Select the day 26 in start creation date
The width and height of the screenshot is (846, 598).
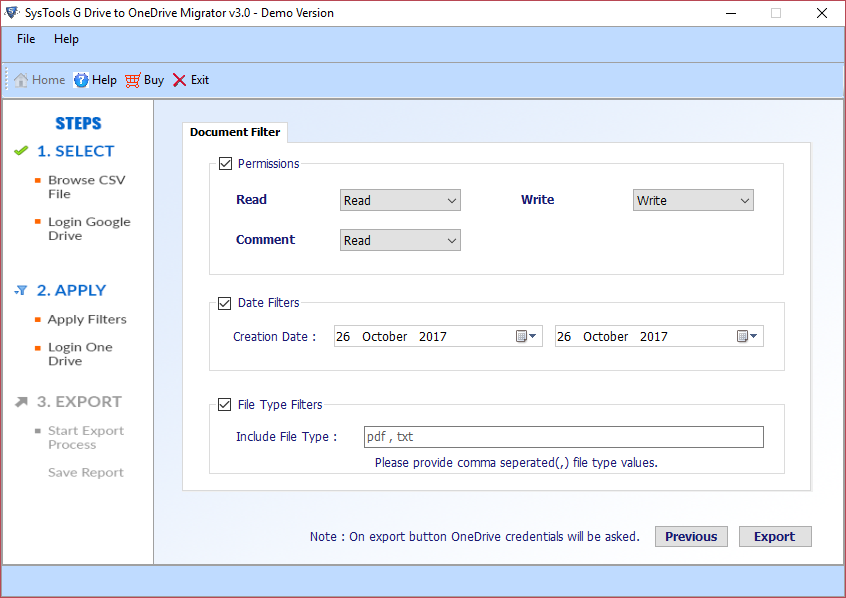click(343, 337)
